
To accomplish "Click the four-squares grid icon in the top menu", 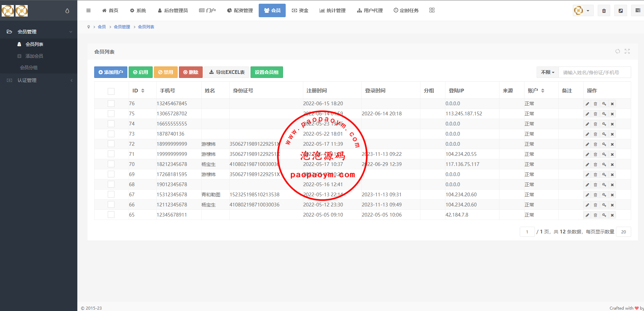I will point(432,10).
